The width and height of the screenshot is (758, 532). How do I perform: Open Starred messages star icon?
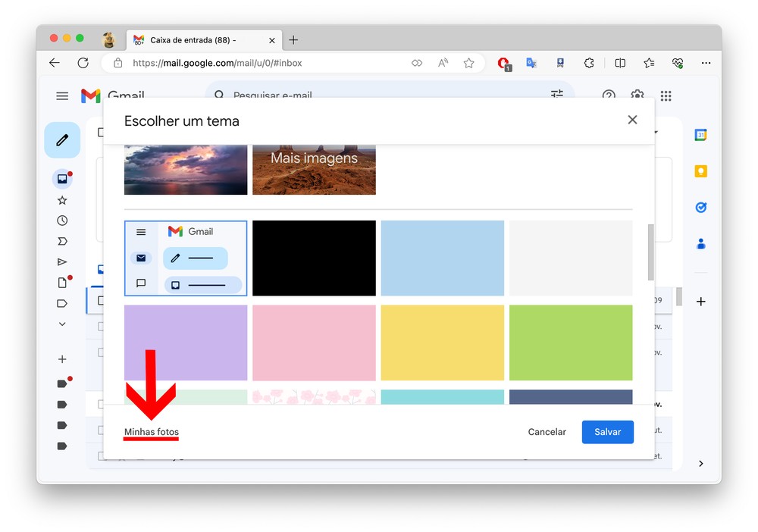(x=62, y=200)
